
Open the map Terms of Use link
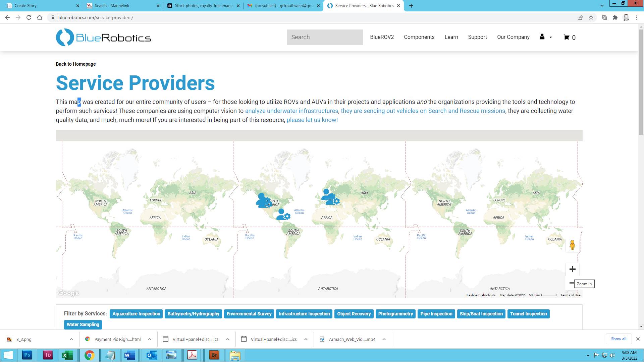click(x=570, y=295)
